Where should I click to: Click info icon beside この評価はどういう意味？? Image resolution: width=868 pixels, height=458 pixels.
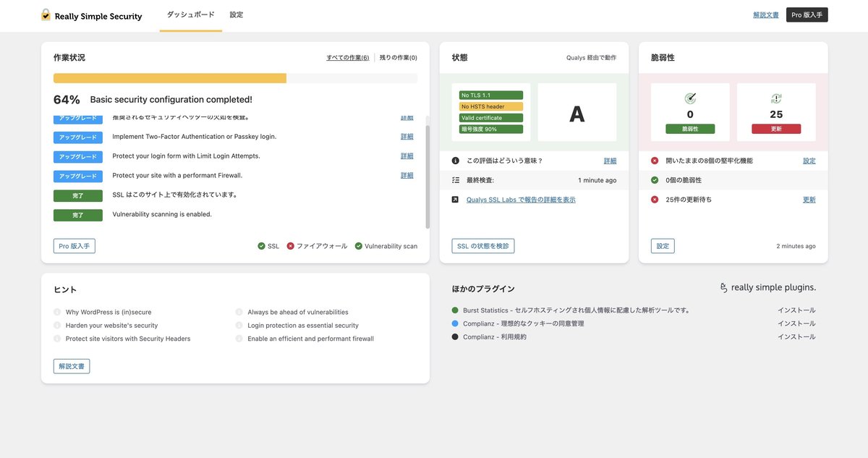(456, 161)
